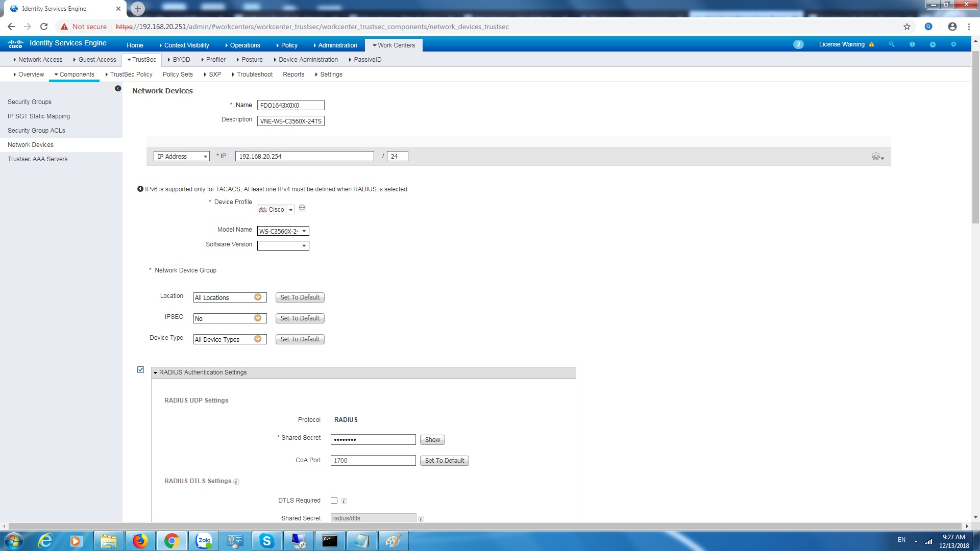Viewport: 980px width, 551px height.
Task: Click the plus icon beside Device Profile
Action: pos(302,208)
